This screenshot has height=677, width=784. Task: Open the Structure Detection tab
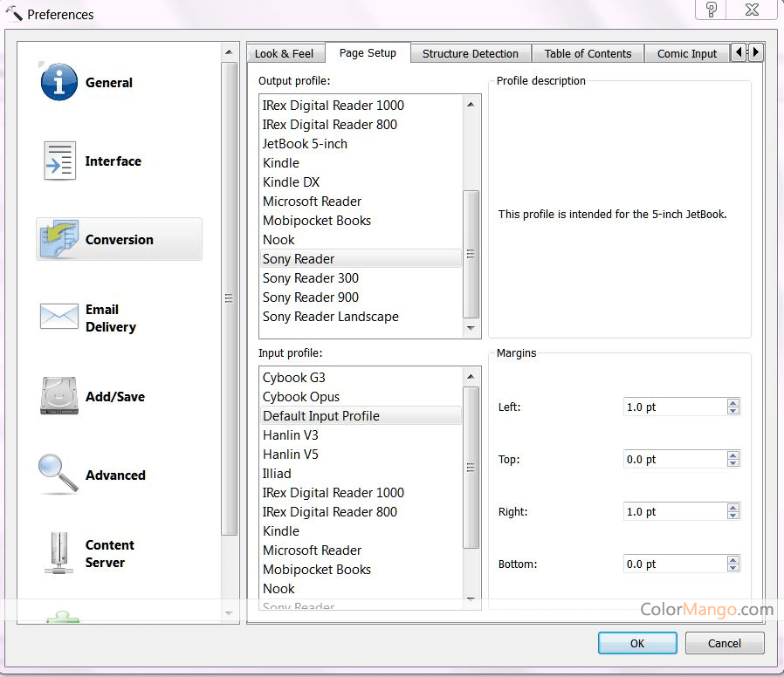[470, 53]
